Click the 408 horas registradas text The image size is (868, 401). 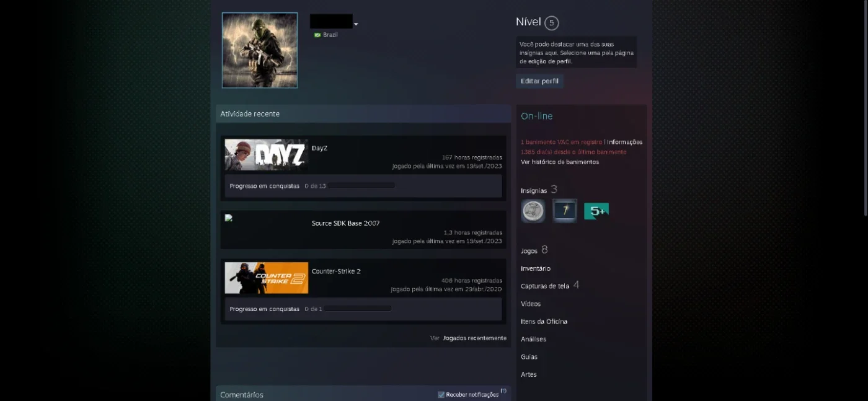tap(472, 280)
